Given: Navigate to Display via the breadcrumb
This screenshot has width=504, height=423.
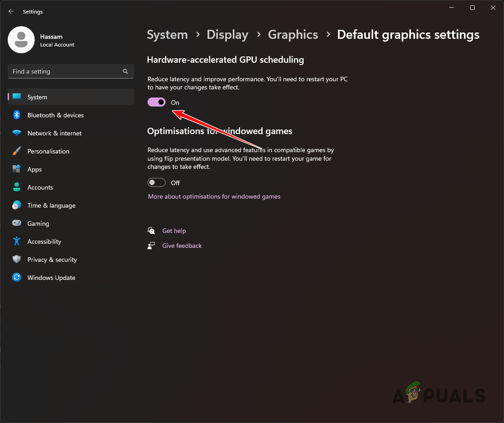Looking at the screenshot, I should (x=227, y=34).
